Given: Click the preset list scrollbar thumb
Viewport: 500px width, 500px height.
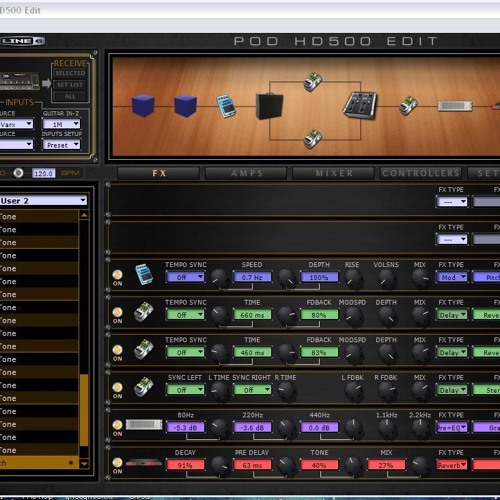Looking at the screenshot, I should click(84, 410).
